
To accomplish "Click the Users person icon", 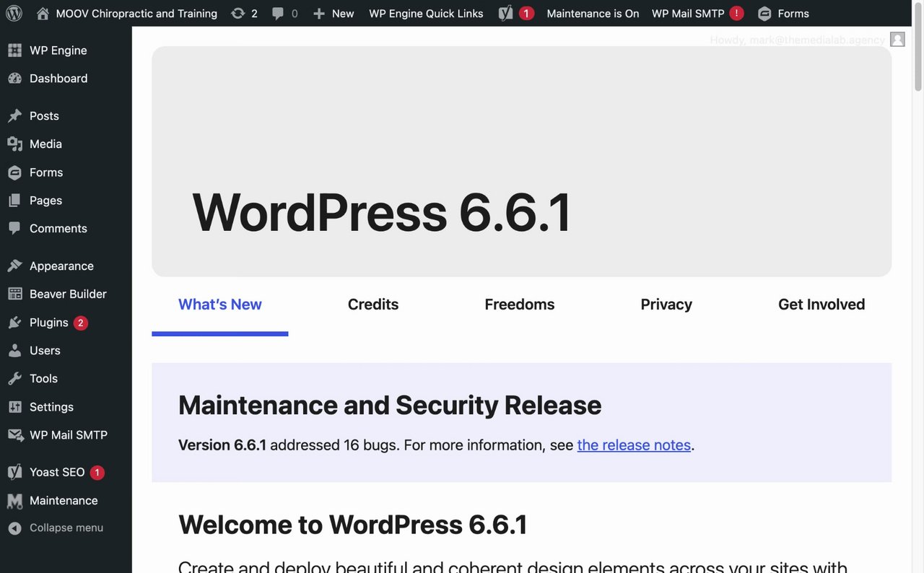I will [14, 351].
